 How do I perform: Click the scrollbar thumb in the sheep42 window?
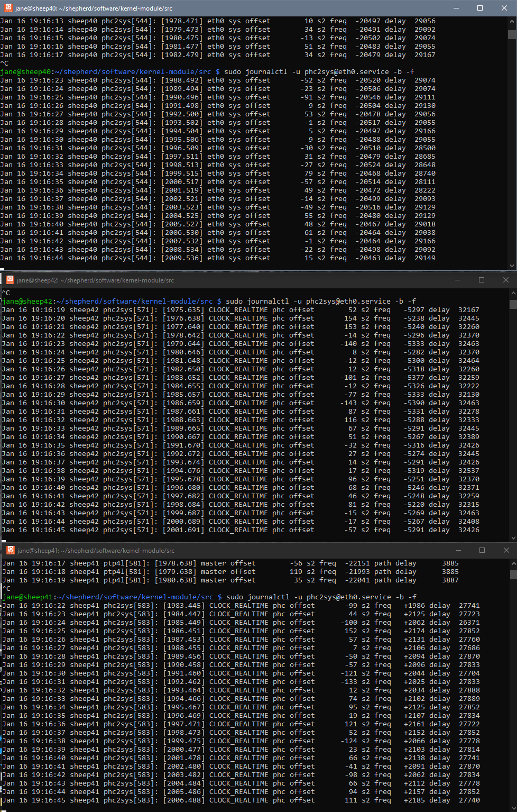pyautogui.click(x=513, y=304)
